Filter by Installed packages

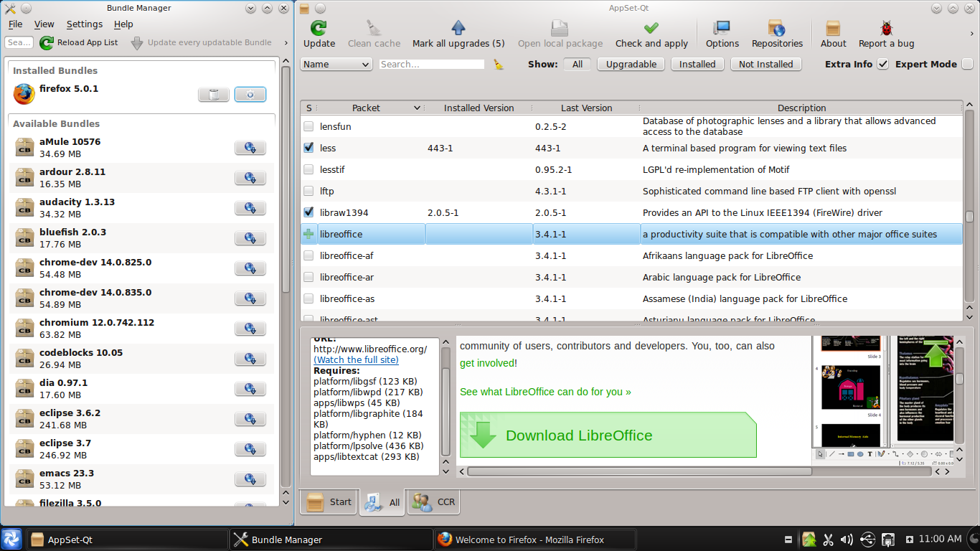coord(697,64)
